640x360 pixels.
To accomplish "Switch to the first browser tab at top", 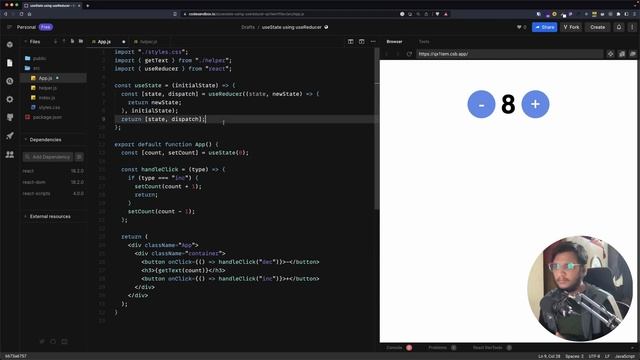I will tap(51, 6).
